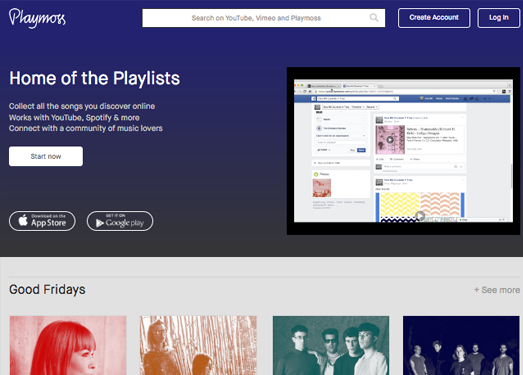Click the Playmoss logo

pyautogui.click(x=37, y=18)
